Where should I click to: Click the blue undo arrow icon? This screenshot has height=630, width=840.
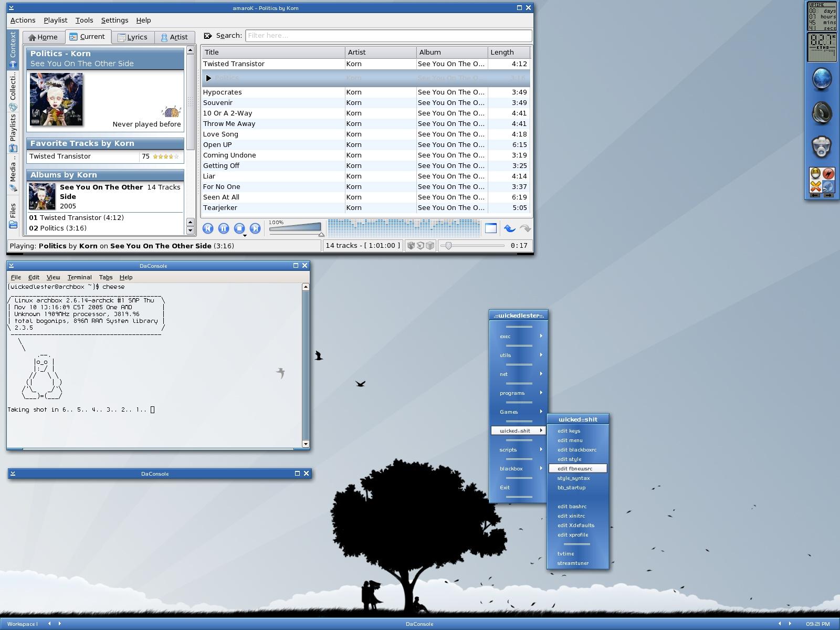pos(509,228)
